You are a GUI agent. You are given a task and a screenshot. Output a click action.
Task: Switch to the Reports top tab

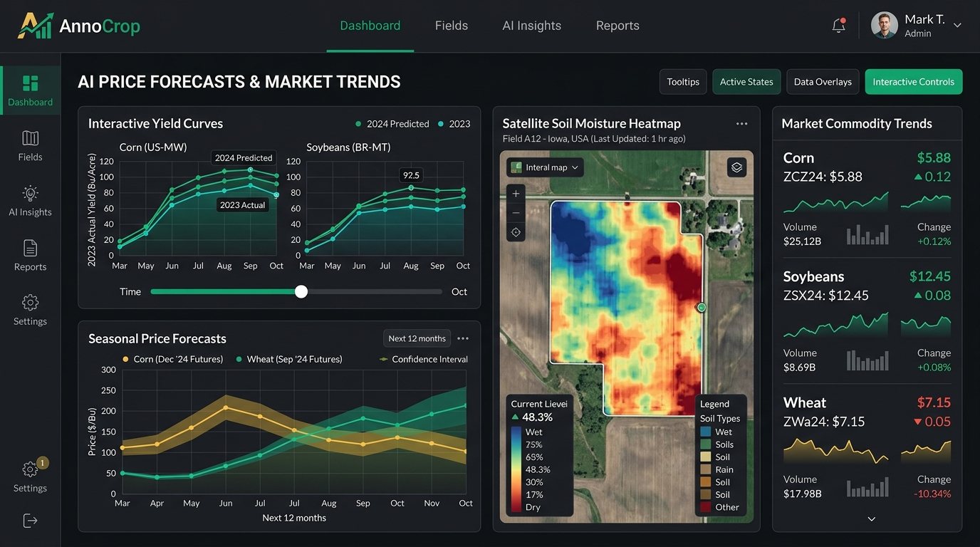point(617,26)
